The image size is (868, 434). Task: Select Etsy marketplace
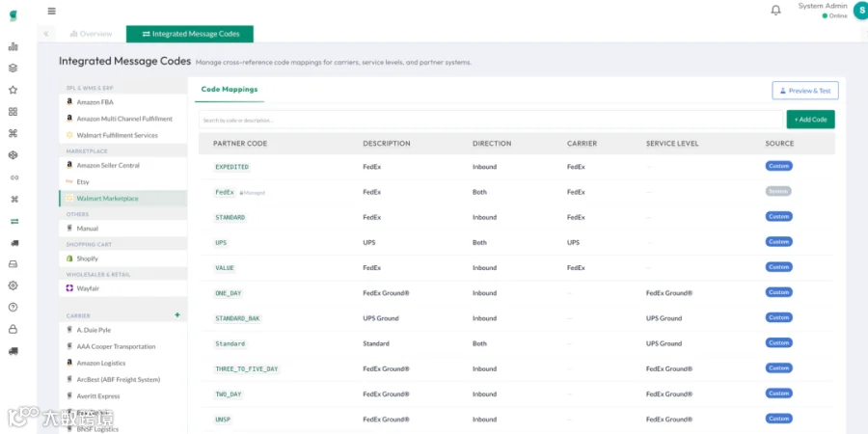pos(122,181)
